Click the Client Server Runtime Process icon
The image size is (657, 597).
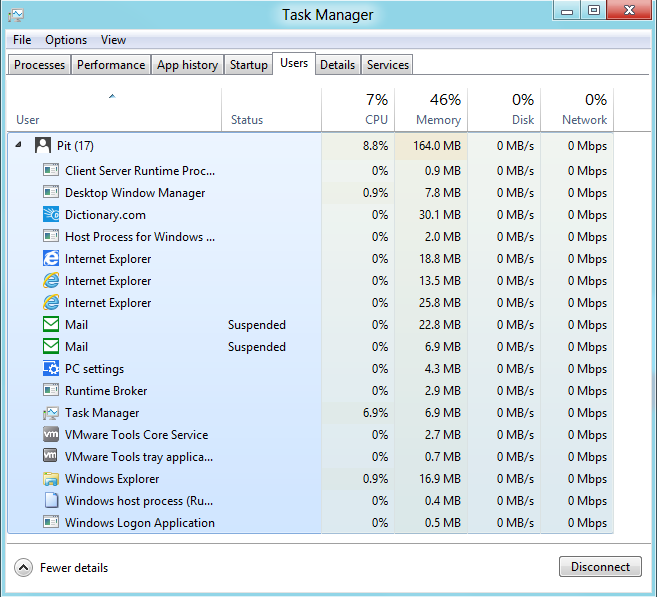click(51, 170)
